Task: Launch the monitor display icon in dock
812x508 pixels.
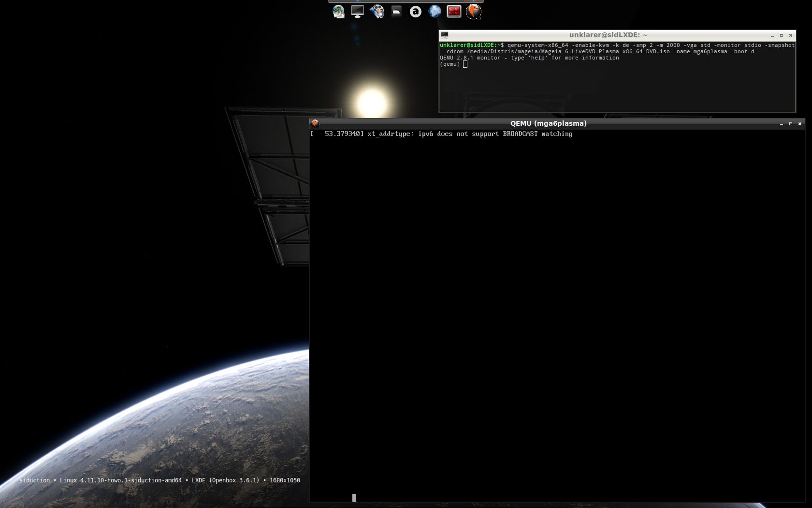Action: pyautogui.click(x=358, y=12)
